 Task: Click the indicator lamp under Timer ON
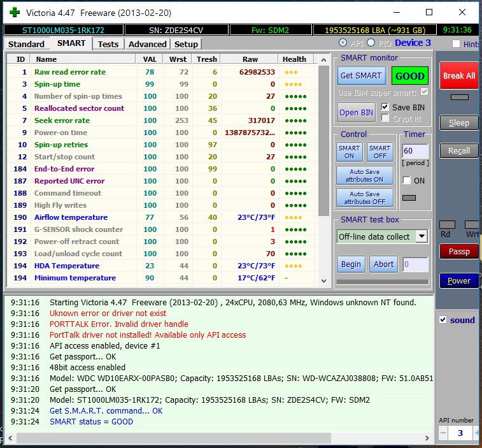(x=409, y=198)
